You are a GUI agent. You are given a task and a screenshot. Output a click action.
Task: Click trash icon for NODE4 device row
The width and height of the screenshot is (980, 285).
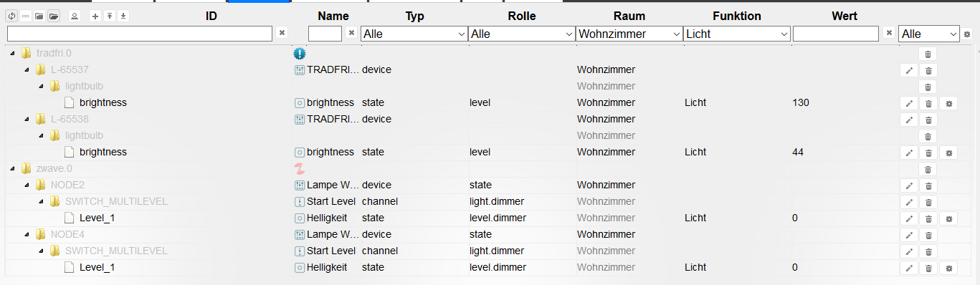coord(928,235)
